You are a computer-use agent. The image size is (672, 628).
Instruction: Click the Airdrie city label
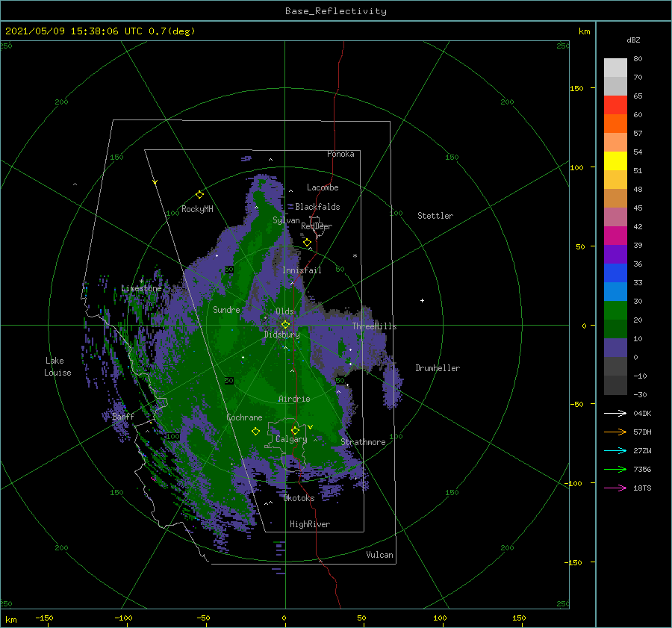tap(294, 399)
